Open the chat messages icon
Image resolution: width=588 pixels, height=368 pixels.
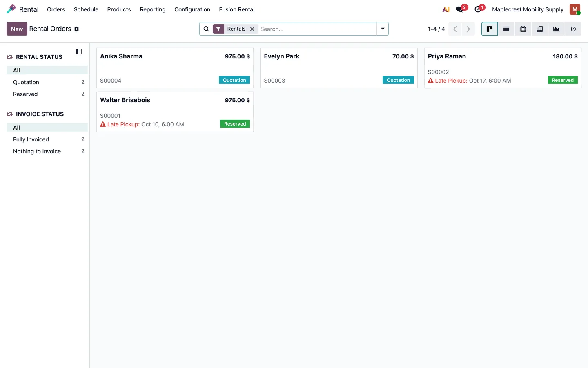pyautogui.click(x=460, y=9)
